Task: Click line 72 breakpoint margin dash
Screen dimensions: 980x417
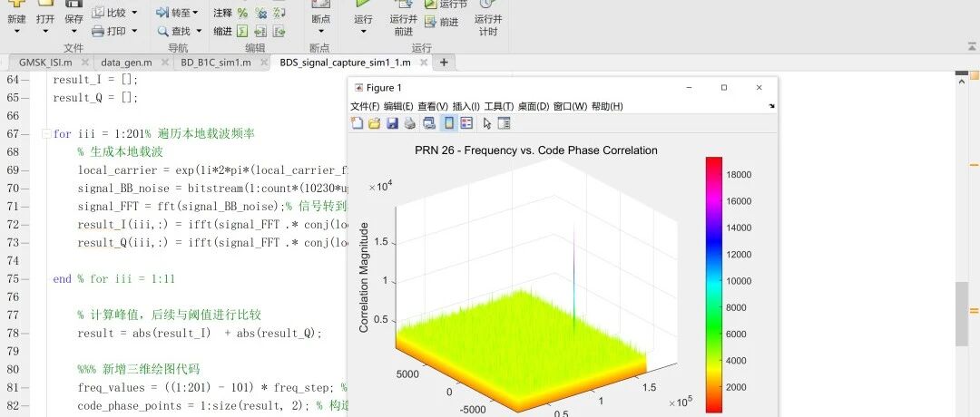Action: click(x=24, y=224)
